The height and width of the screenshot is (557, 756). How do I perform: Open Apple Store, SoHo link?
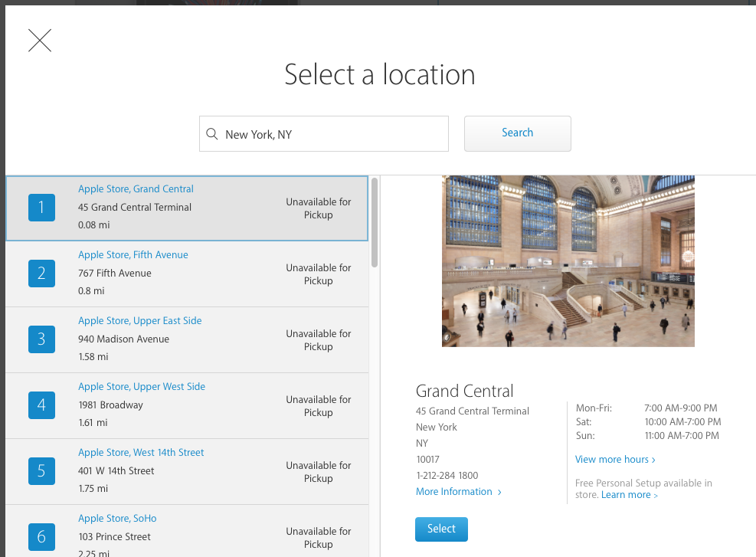[117, 519]
